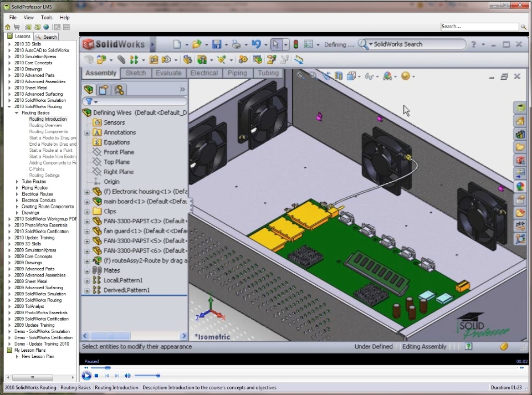Click the house icon in right task pane
The image size is (532, 395).
click(520, 121)
